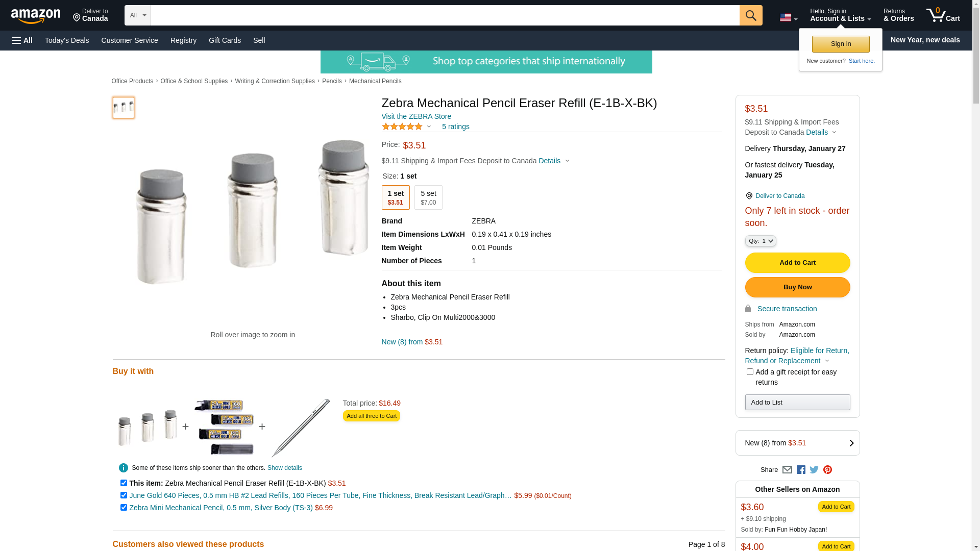Click into the search input field

445,15
